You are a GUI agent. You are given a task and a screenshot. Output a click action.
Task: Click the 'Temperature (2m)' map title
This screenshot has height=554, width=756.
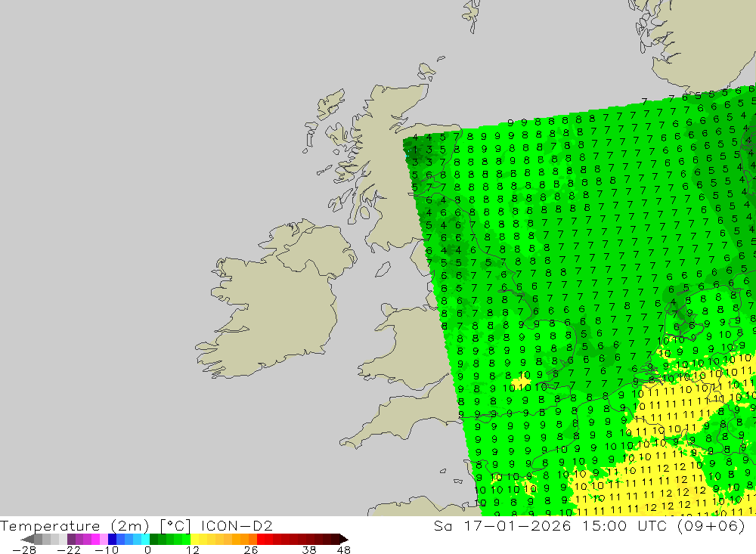[x=74, y=525]
